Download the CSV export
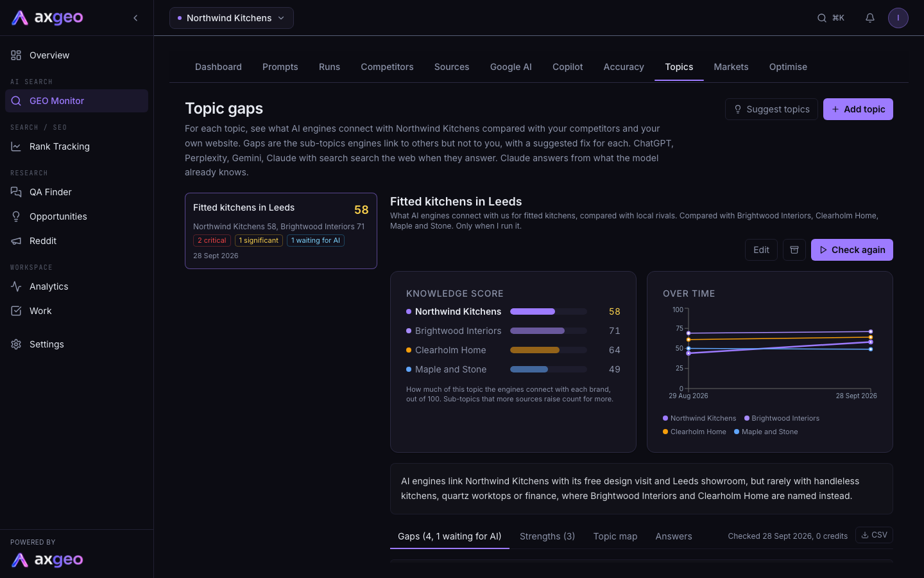This screenshot has width=924, height=578. pyautogui.click(x=874, y=535)
